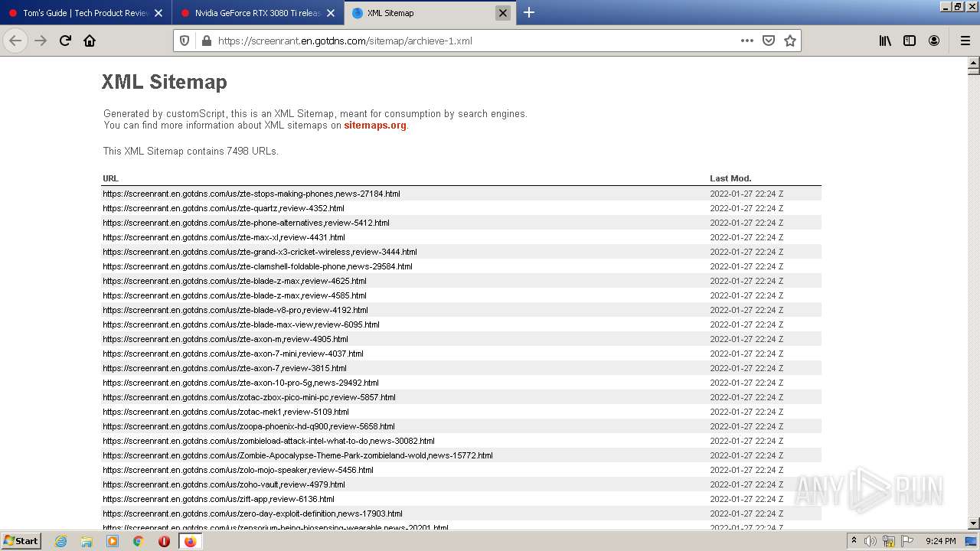
Task: Switch to Nvidia GeForce RTX 3080 tab
Action: point(258,13)
